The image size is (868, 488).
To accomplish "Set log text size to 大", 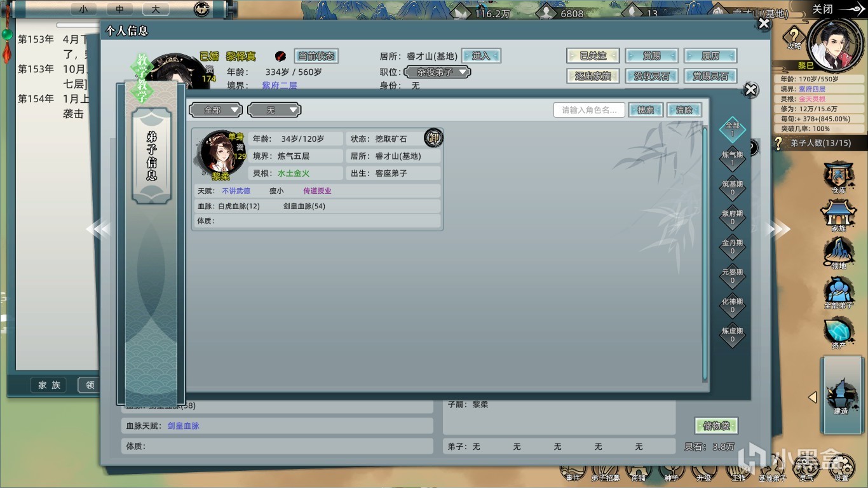I will pyautogui.click(x=155, y=10).
